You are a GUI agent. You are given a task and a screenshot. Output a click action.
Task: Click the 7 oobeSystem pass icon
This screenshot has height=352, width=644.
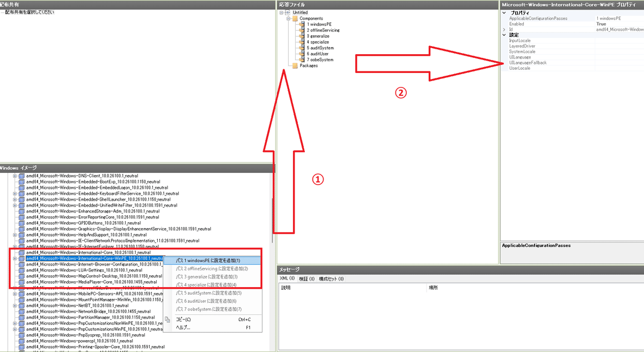(x=301, y=59)
